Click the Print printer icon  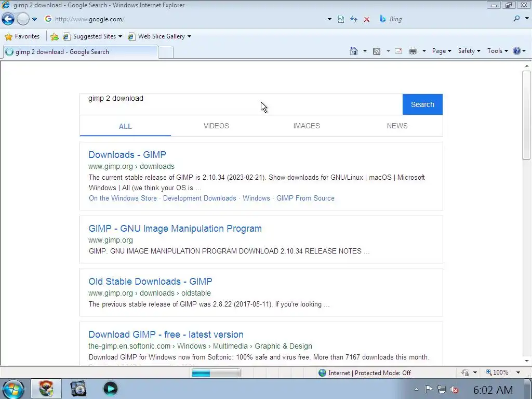click(x=413, y=51)
